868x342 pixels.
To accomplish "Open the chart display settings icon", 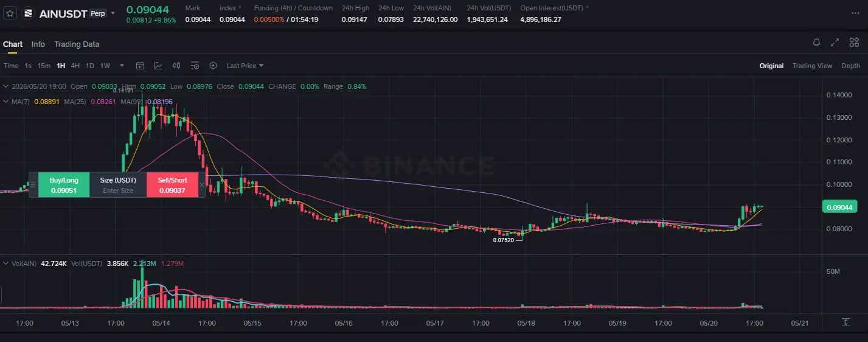I will (x=195, y=66).
